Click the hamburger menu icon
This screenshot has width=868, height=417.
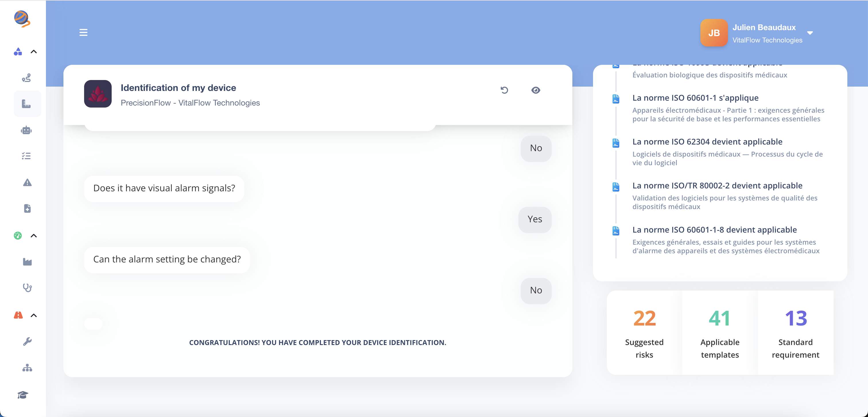[x=83, y=33]
